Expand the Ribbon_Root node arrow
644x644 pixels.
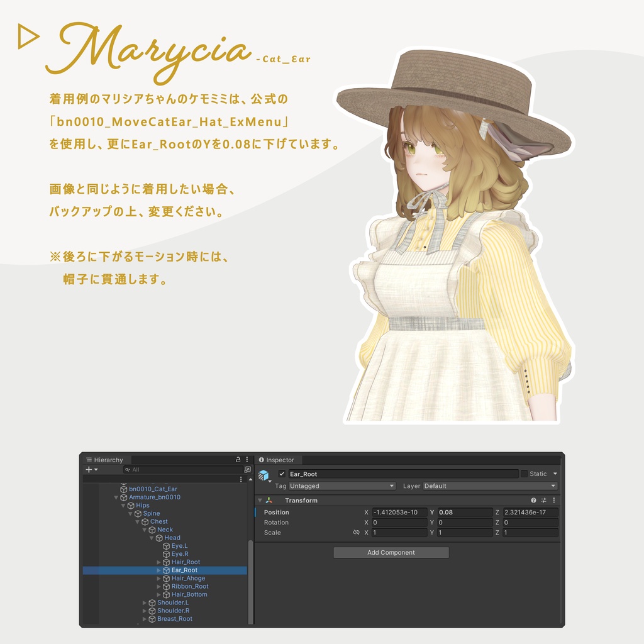(x=159, y=587)
